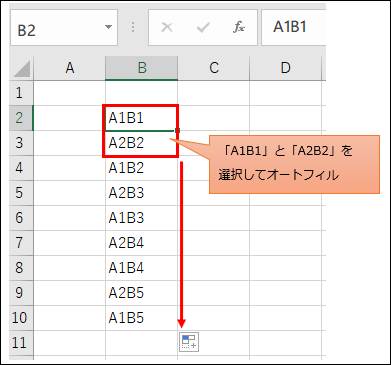Select row 1 header
This screenshot has width=391, height=365.
tap(22, 93)
